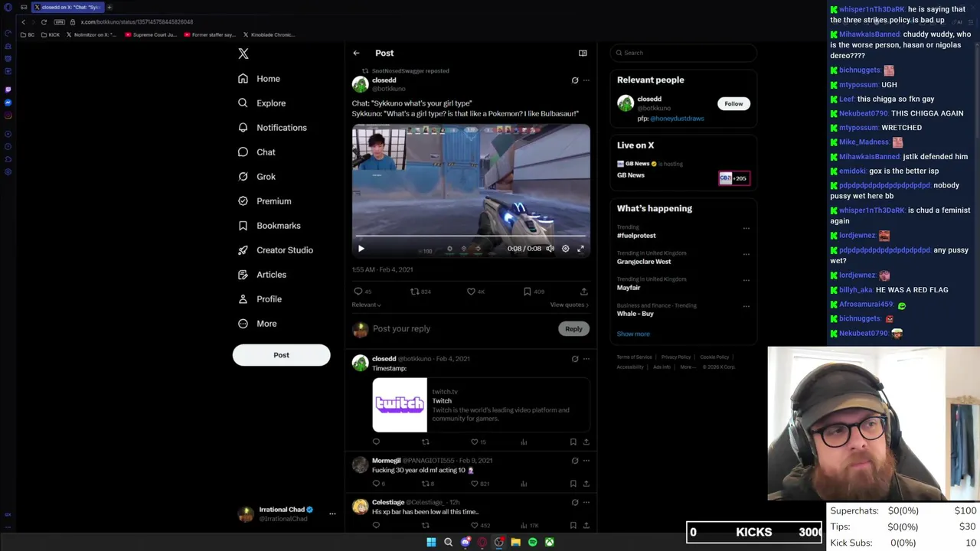Click the back arrow beside Post heading

356,53
